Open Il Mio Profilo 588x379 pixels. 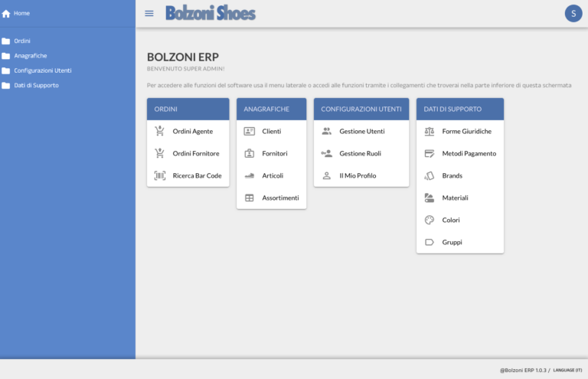coord(358,175)
